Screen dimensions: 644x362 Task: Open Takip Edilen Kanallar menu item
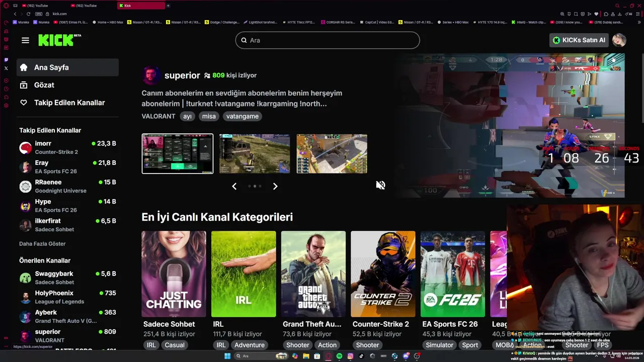67,103
